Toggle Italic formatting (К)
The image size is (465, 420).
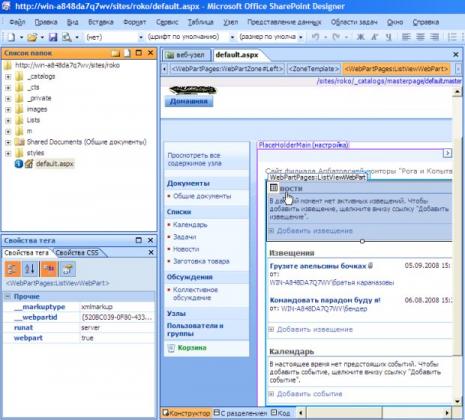[375, 37]
